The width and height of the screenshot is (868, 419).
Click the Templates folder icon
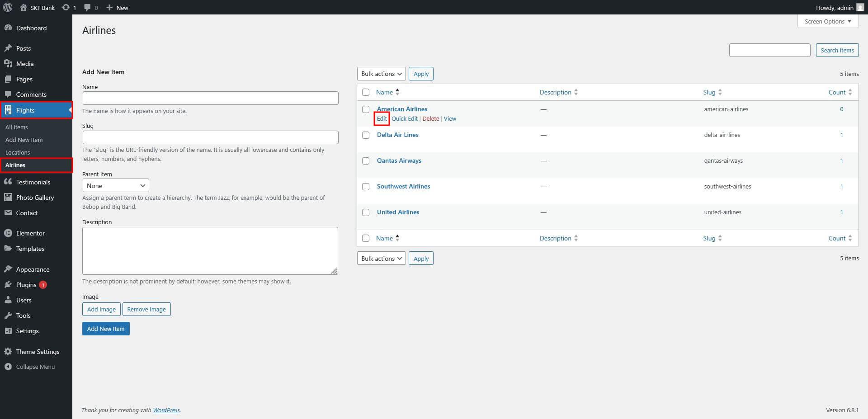[8, 249]
